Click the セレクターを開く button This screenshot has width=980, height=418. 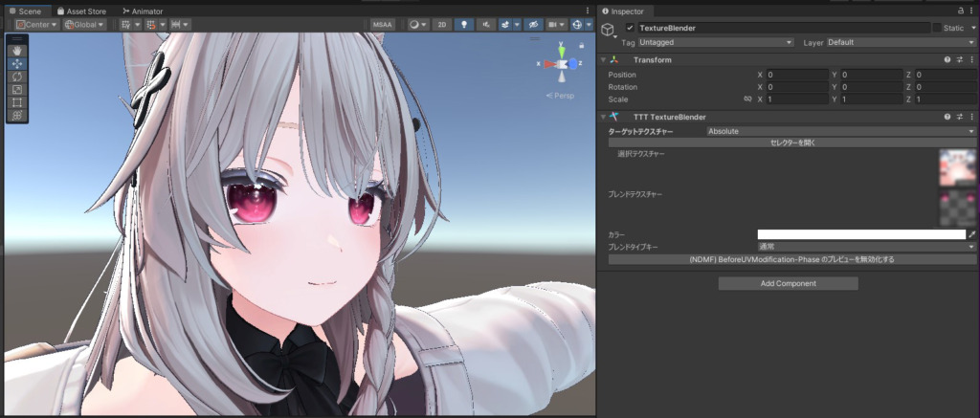pos(792,143)
